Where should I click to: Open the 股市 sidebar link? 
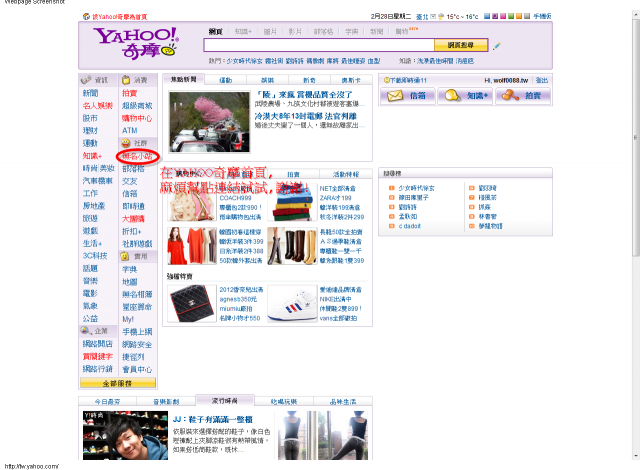click(90, 118)
